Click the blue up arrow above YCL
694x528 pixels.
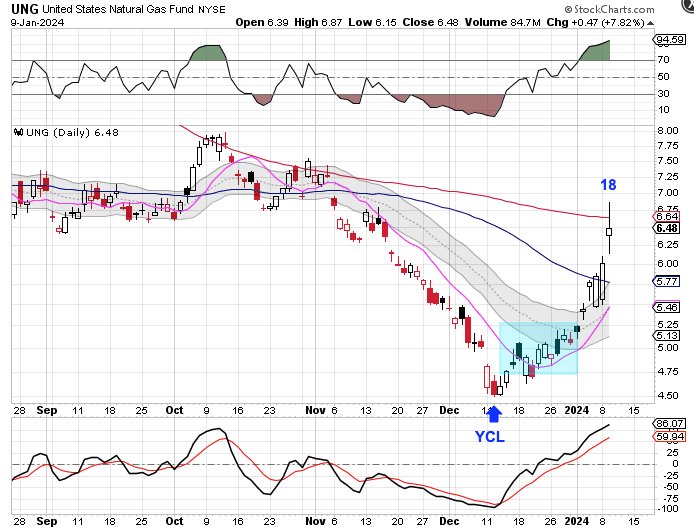click(x=492, y=414)
